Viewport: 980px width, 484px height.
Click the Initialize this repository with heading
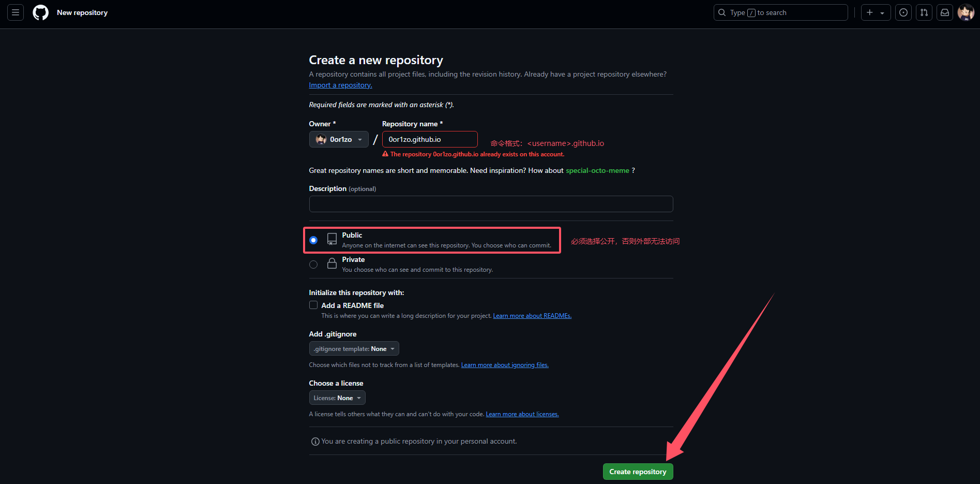(356, 292)
